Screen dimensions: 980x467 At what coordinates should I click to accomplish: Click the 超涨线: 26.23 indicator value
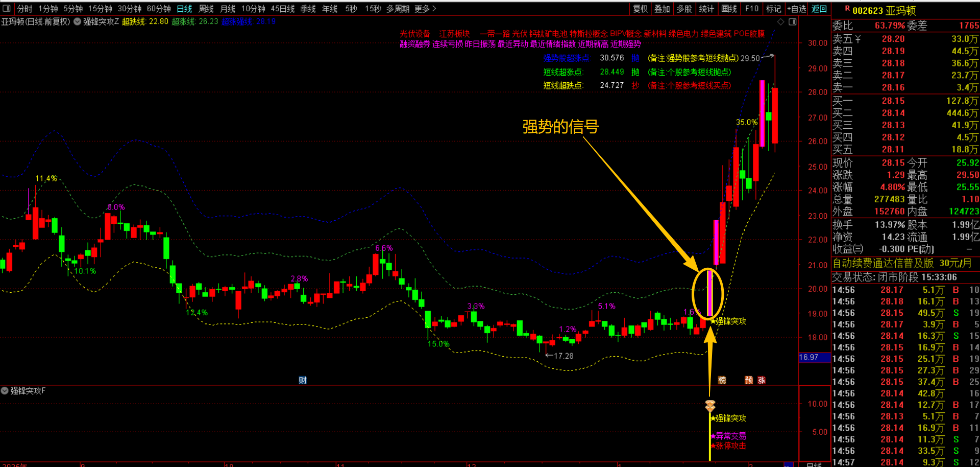[195, 21]
